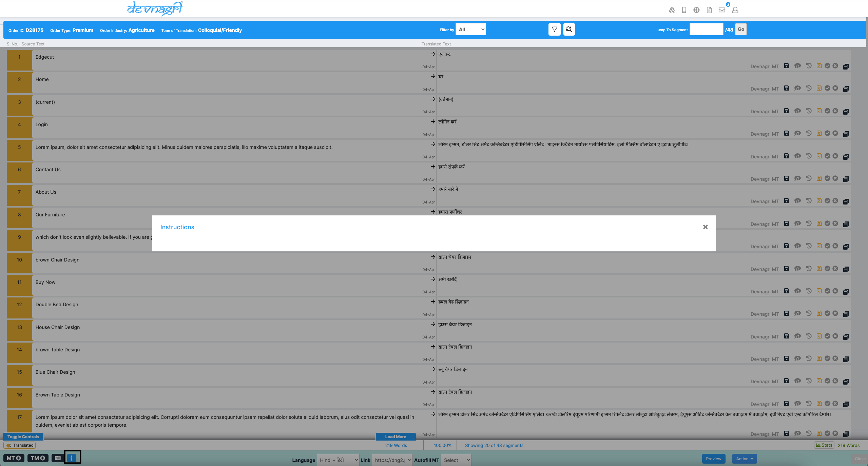Open comments for the Home segment
This screenshot has width=868, height=466.
point(797,88)
